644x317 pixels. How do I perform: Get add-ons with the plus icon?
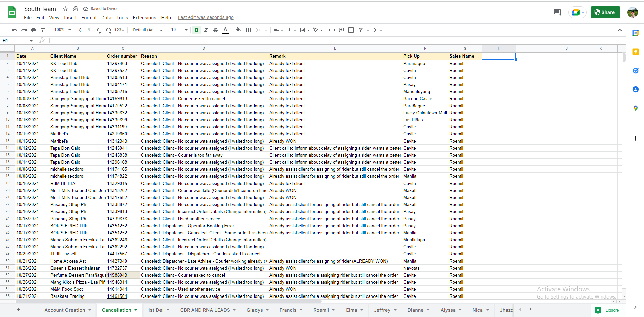click(x=635, y=138)
